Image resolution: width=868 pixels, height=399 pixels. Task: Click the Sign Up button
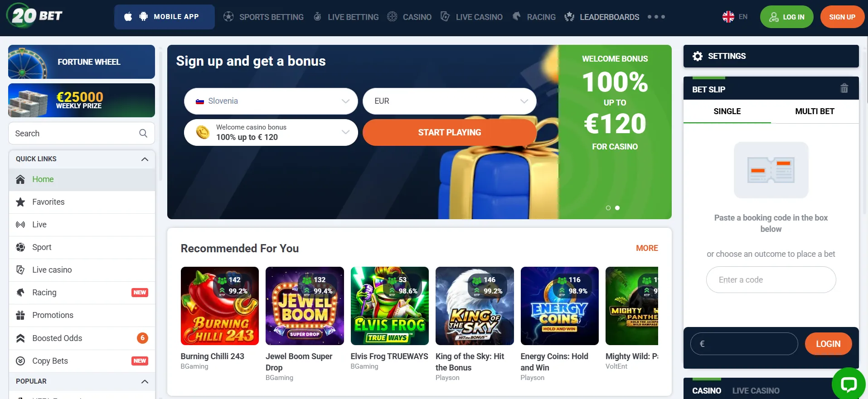(842, 17)
